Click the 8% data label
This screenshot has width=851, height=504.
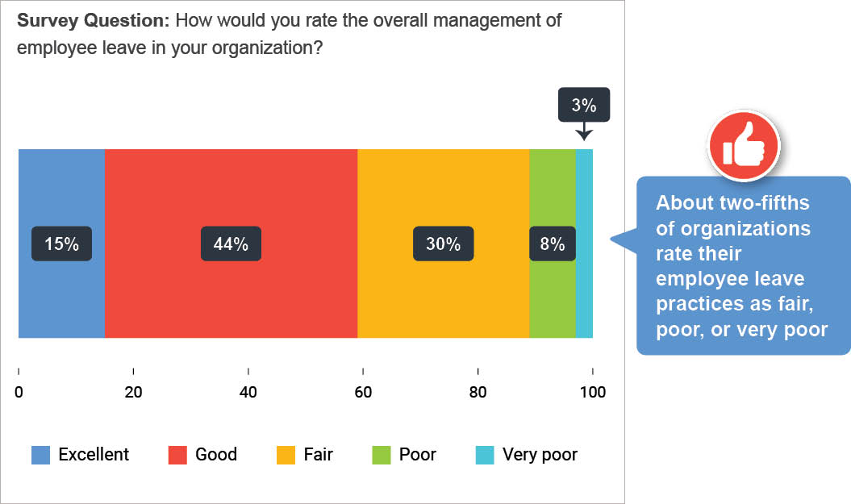[x=553, y=244]
